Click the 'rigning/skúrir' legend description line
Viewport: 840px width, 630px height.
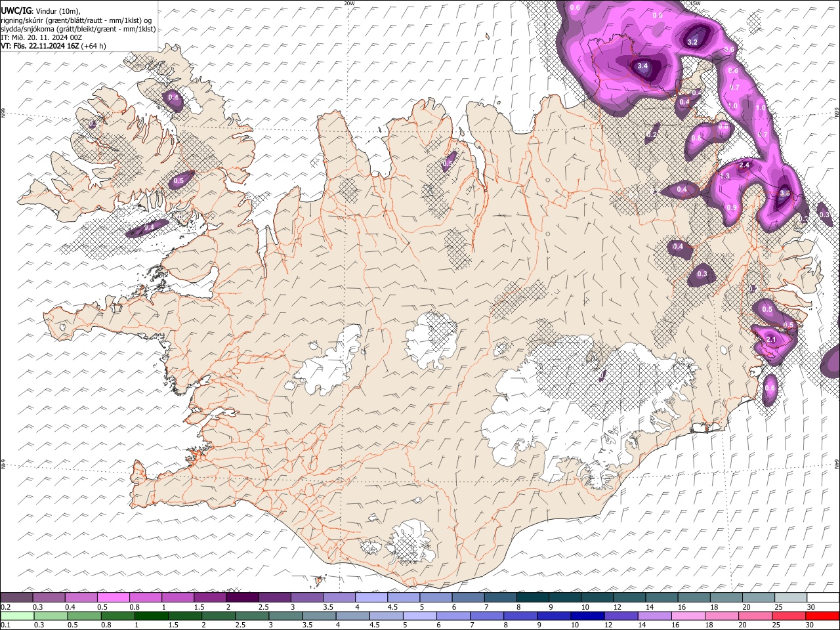[77, 20]
